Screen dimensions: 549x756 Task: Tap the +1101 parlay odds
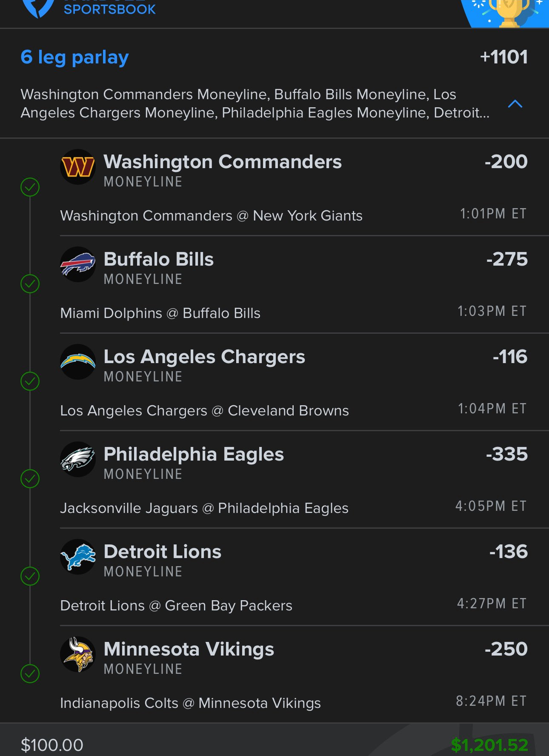[504, 57]
